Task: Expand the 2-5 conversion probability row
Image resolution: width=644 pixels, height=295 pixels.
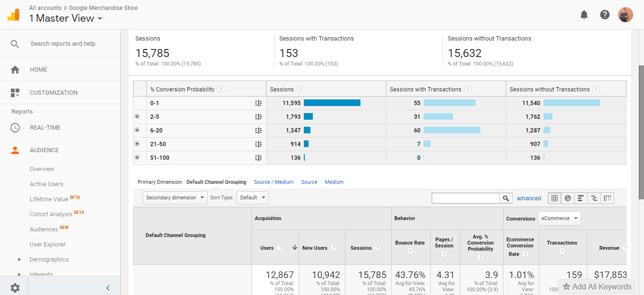Action: click(137, 116)
